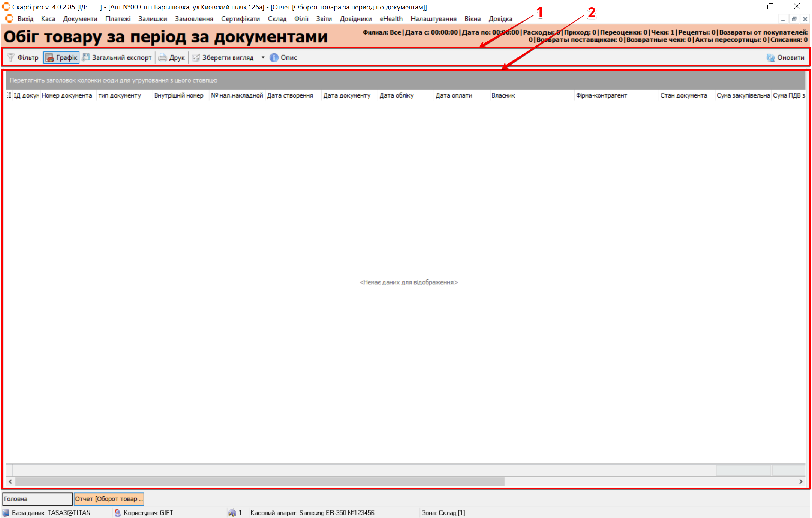Open the Опис info icon
This screenshot has width=812, height=518.
coord(274,57)
